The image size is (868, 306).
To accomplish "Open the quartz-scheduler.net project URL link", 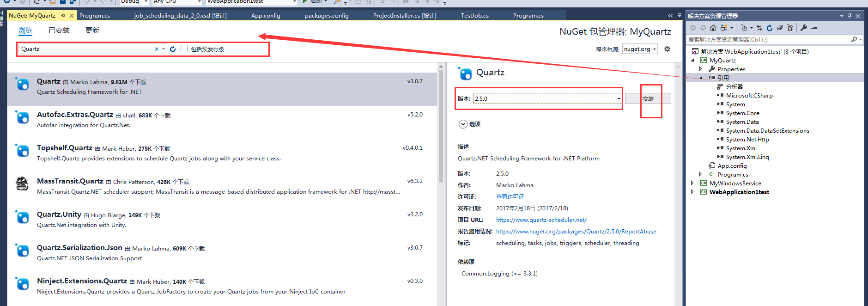I will 541,220.
